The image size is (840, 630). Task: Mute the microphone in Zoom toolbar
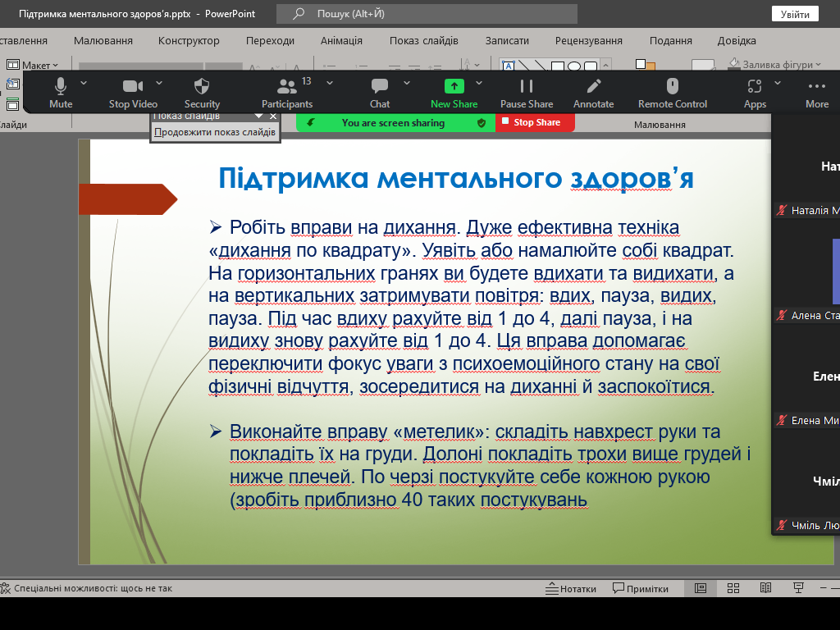tap(61, 92)
